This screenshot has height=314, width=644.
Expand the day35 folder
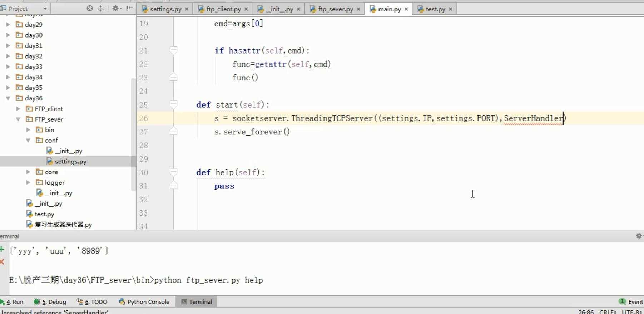coord(8,88)
